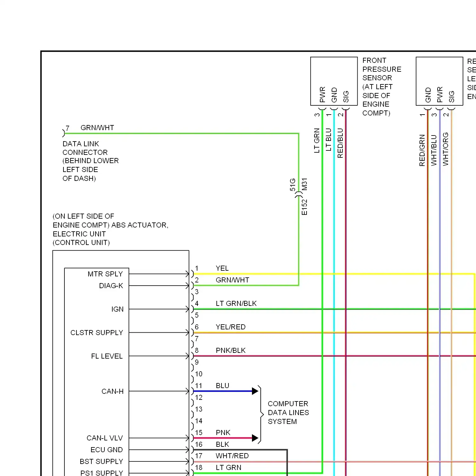Select the FL LEVEL terminal label
The height and width of the screenshot is (476, 476).
[107, 356]
